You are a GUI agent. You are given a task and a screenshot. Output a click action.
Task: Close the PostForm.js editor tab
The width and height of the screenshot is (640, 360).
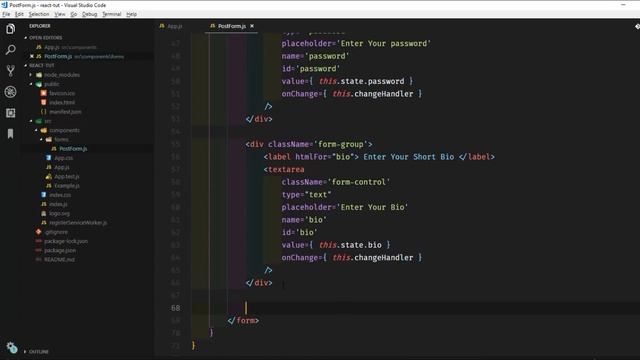(252, 26)
